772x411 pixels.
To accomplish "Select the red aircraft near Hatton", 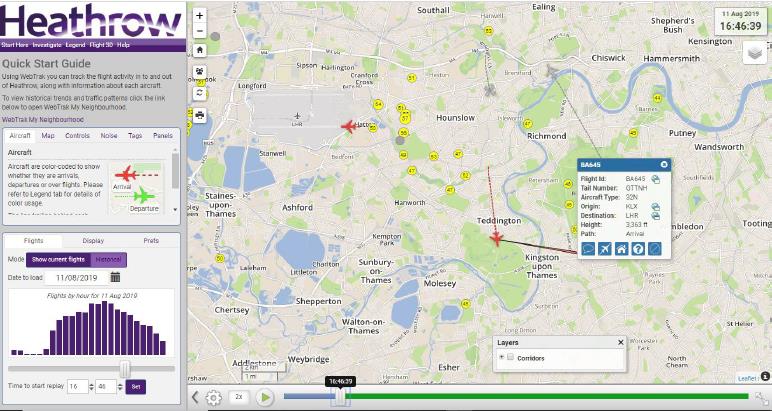I will click(349, 126).
